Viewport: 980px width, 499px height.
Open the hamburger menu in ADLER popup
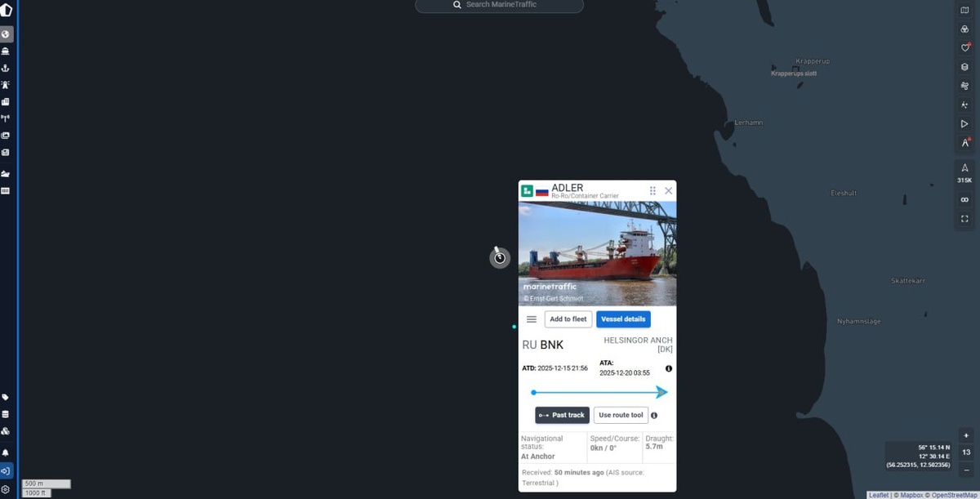(x=532, y=319)
